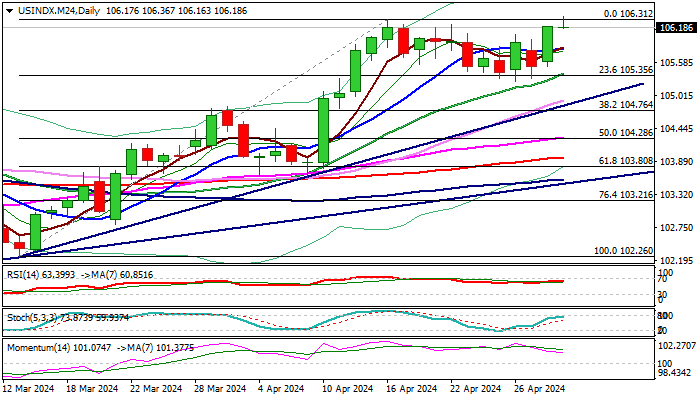Select the last small candle at far right
This screenshot has width=700, height=400.
[565, 22]
